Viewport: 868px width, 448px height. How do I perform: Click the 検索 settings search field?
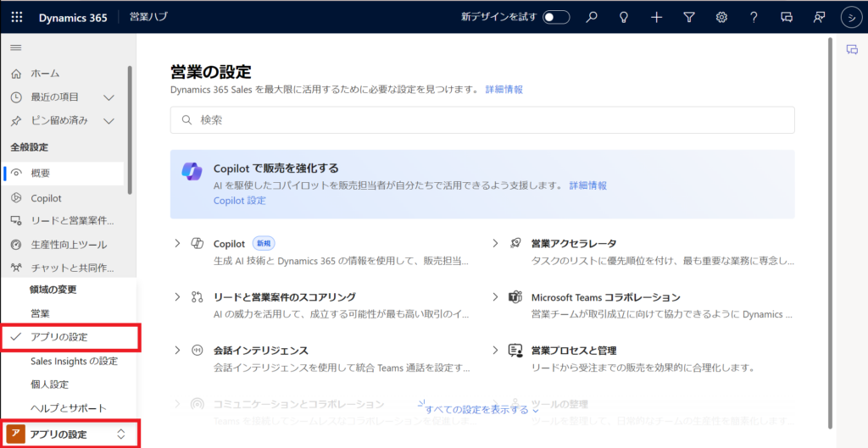(x=482, y=120)
